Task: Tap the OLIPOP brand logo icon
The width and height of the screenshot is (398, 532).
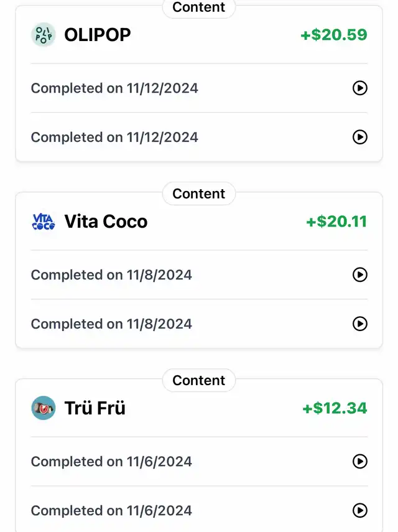Action: (x=44, y=35)
